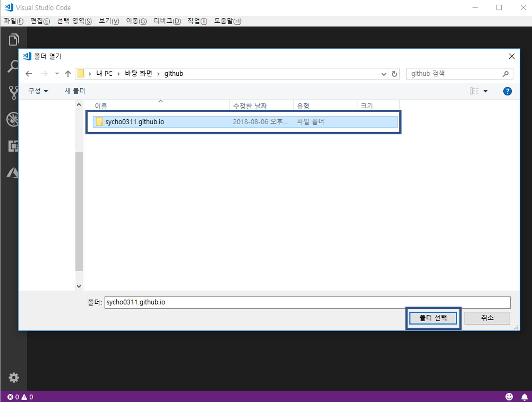Expand view options arrow
532x402 pixels.
[486, 91]
